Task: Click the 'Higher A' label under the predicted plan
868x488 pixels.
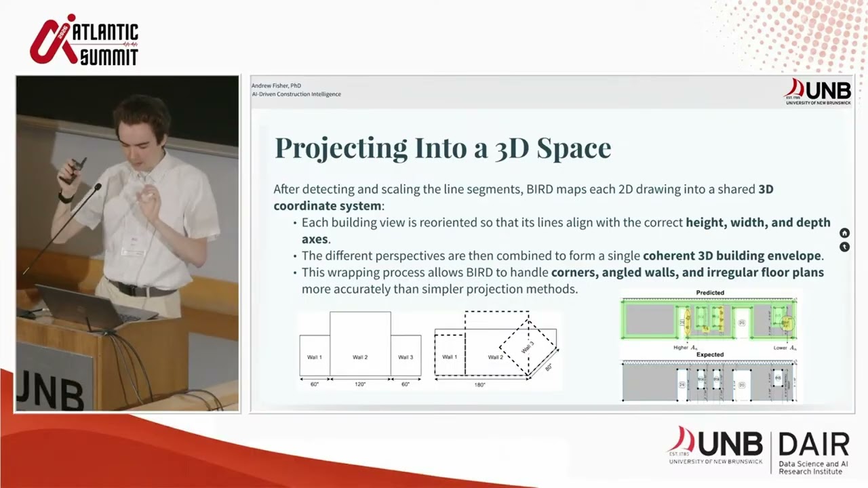Action: pos(685,347)
